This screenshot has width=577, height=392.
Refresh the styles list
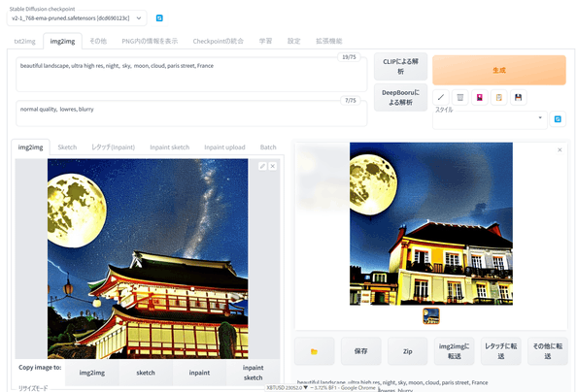[x=558, y=119]
